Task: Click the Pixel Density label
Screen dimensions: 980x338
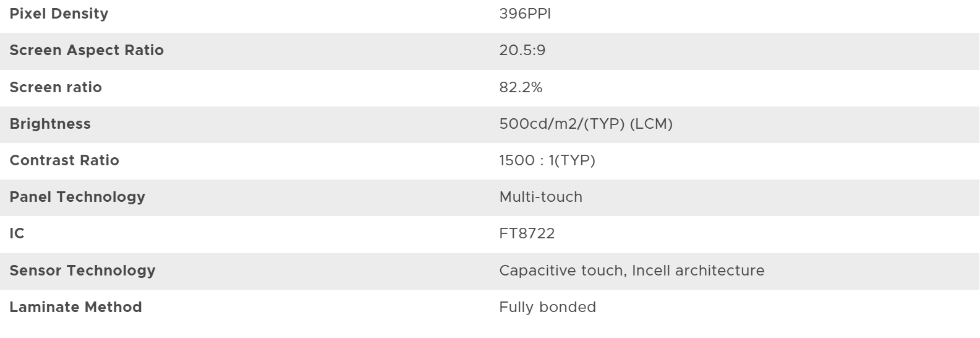Action: pyautogui.click(x=59, y=14)
